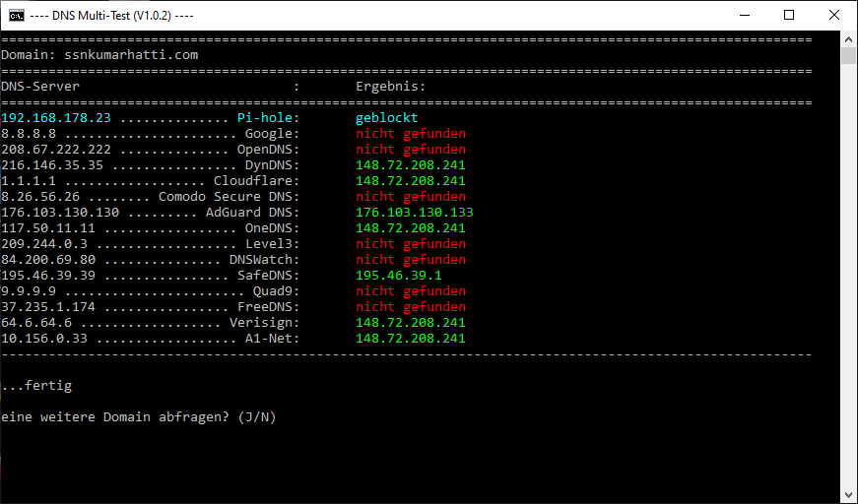Click the Pi-hole 'geblockt' result
The image size is (858, 504).
[x=387, y=118]
